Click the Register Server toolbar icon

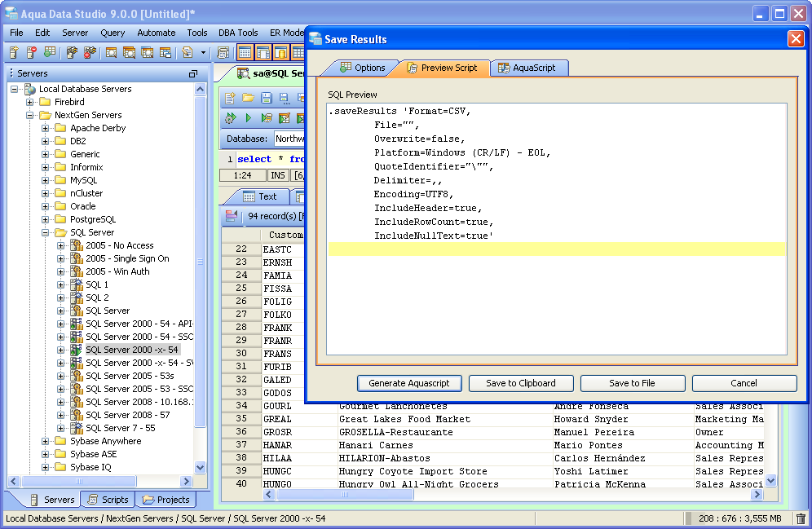[x=14, y=53]
